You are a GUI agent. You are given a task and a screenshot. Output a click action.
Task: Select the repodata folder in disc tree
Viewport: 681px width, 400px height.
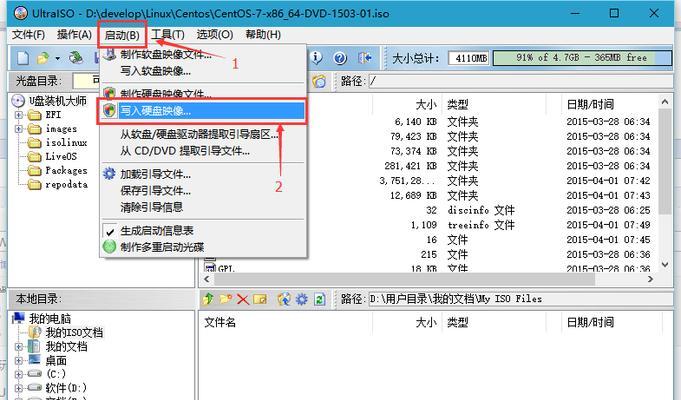coord(66,185)
